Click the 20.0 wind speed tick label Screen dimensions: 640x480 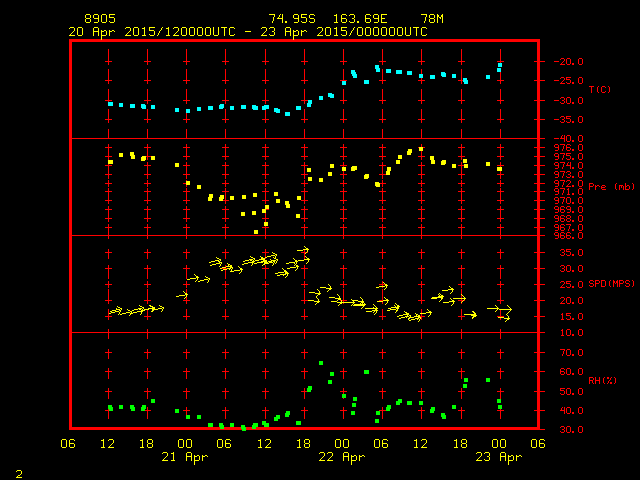pyautogui.click(x=571, y=301)
